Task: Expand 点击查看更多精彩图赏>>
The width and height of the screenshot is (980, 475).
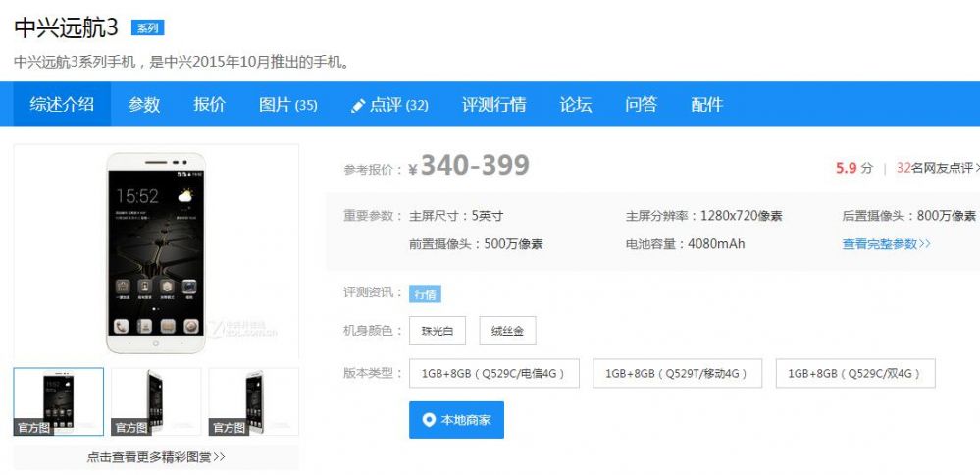Action: tap(156, 457)
